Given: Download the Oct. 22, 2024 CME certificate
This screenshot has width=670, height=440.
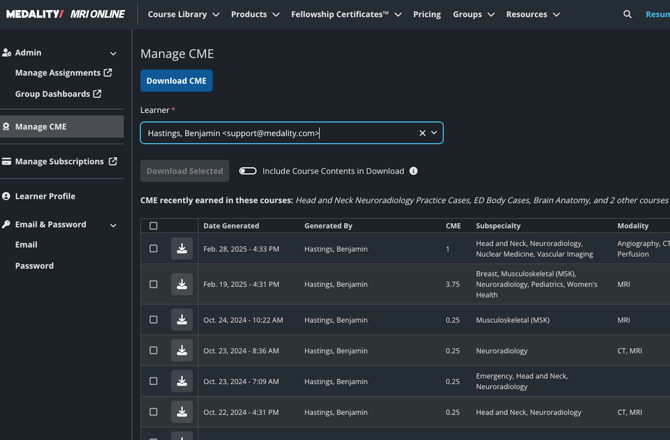Looking at the screenshot, I should pyautogui.click(x=182, y=412).
